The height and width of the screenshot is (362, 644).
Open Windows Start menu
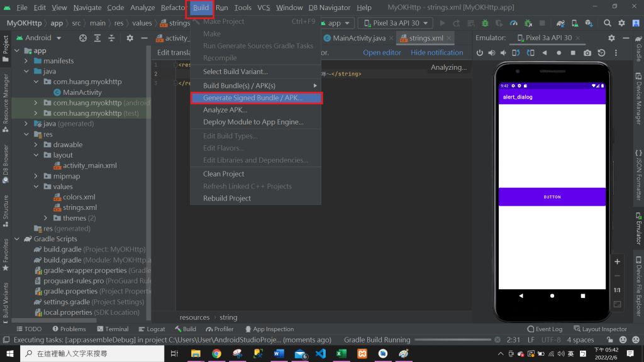(x=10, y=353)
